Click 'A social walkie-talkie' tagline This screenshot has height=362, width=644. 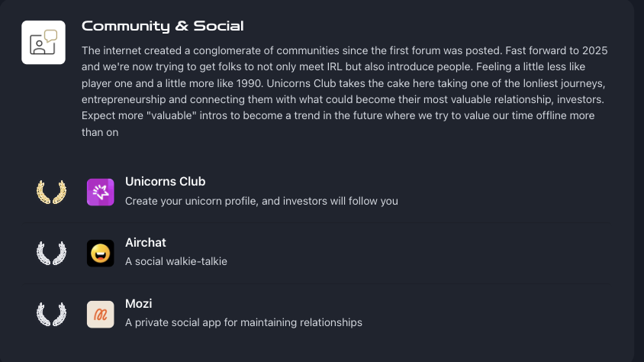pos(175,261)
